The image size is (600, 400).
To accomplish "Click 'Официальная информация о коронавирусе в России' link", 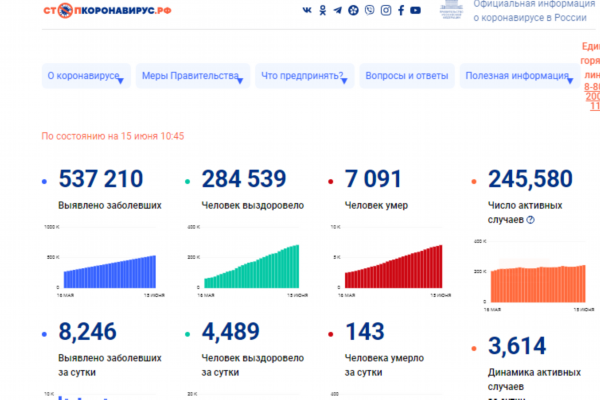I will pos(527,12).
